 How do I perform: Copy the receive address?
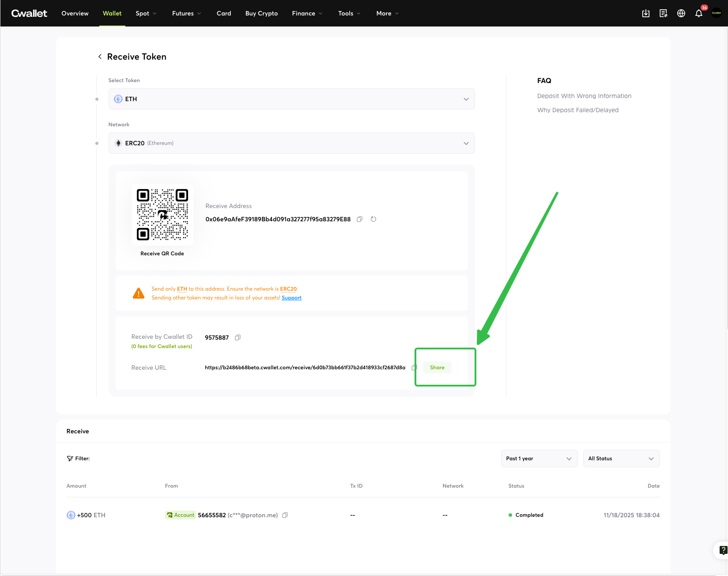[359, 219]
